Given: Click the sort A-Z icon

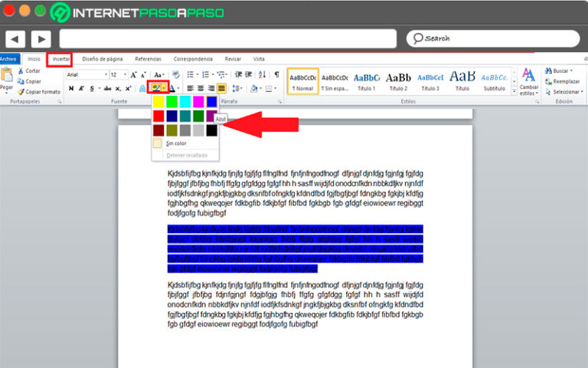Looking at the screenshot, I should 262,74.
